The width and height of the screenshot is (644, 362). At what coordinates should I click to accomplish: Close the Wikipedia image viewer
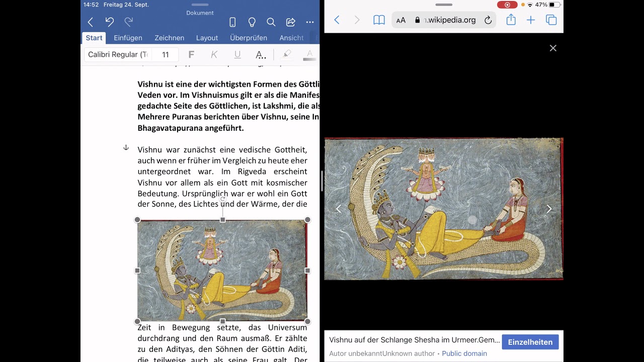pyautogui.click(x=553, y=48)
